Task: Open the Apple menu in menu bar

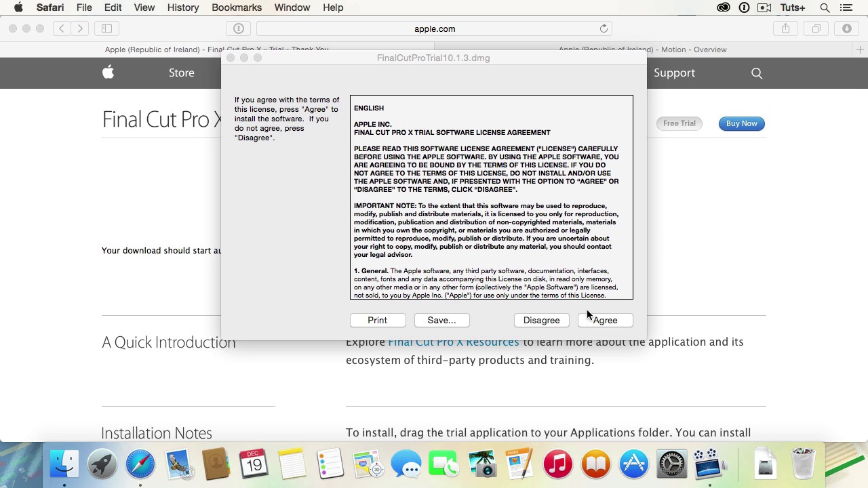Action: (x=19, y=7)
